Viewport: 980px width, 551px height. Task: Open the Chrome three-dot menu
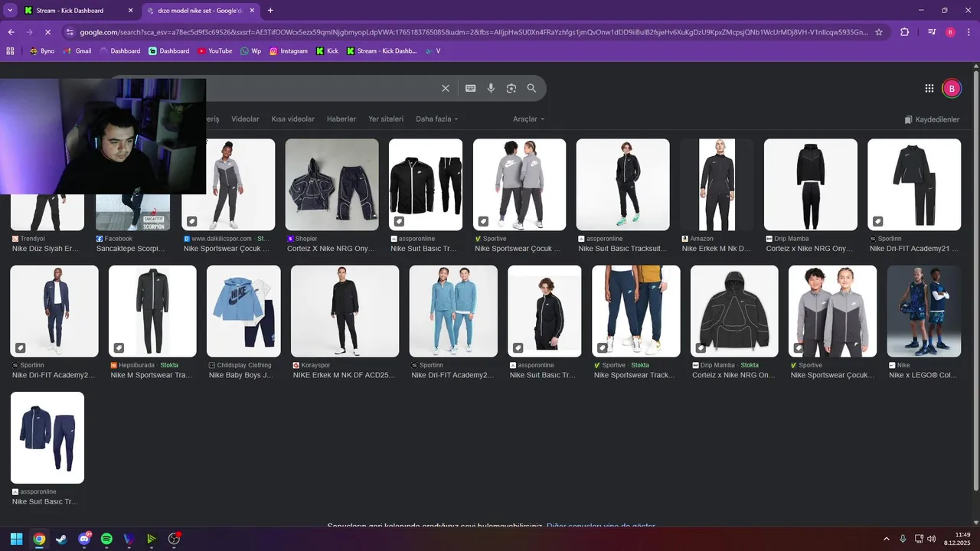click(969, 32)
